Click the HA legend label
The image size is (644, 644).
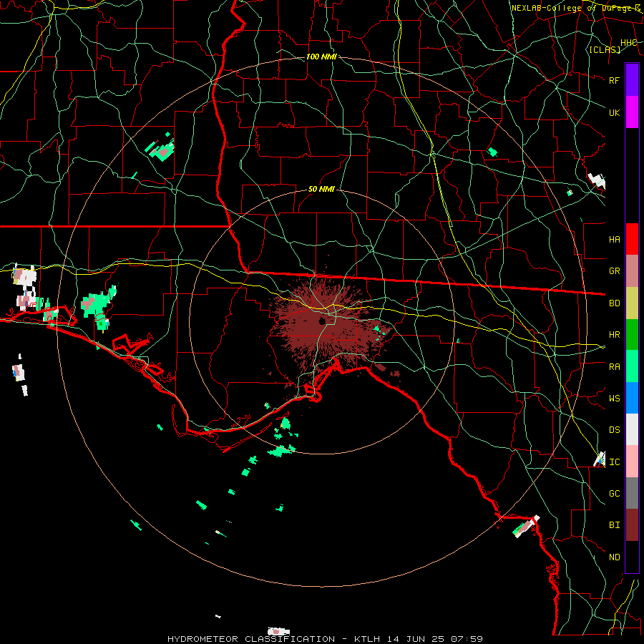(614, 239)
